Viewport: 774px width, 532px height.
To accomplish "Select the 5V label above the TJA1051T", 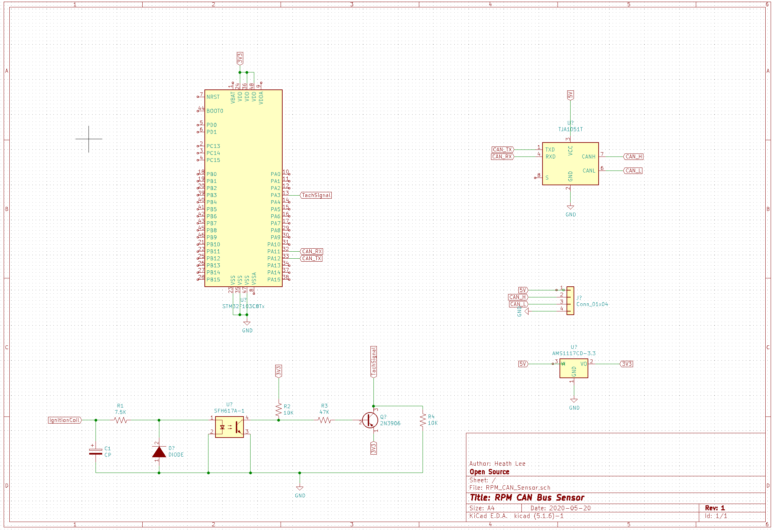I will point(570,95).
